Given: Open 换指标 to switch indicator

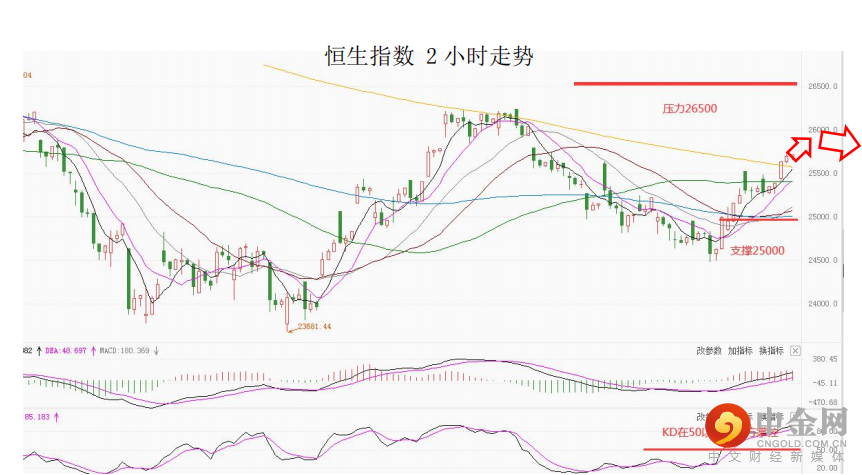Looking at the screenshot, I should (770, 351).
